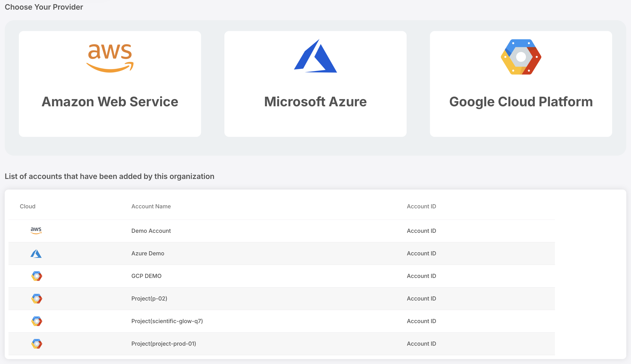Image resolution: width=631 pixels, height=364 pixels.
Task: Click the small AWS icon in Demo Account row
Action: [x=36, y=230]
